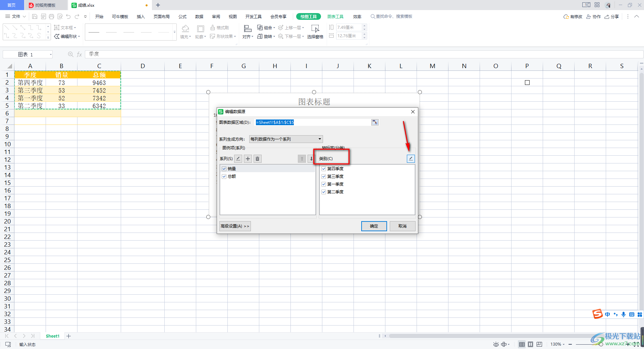Open the 开始 ribbon tab
The width and height of the screenshot is (644, 349).
point(99,16)
